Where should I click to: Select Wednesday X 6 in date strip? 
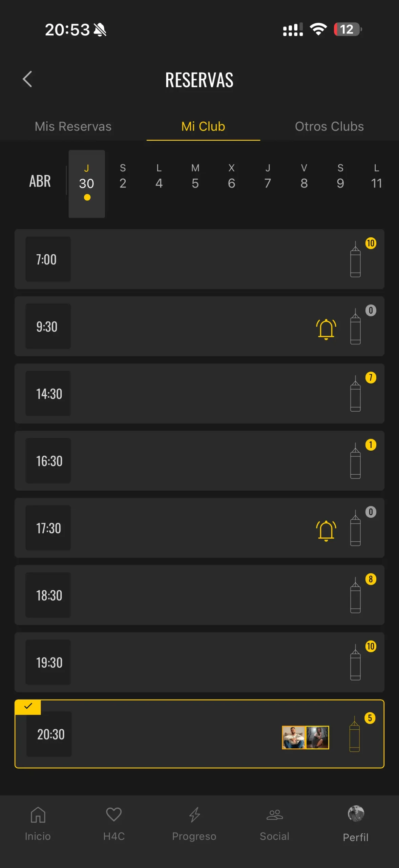click(231, 177)
